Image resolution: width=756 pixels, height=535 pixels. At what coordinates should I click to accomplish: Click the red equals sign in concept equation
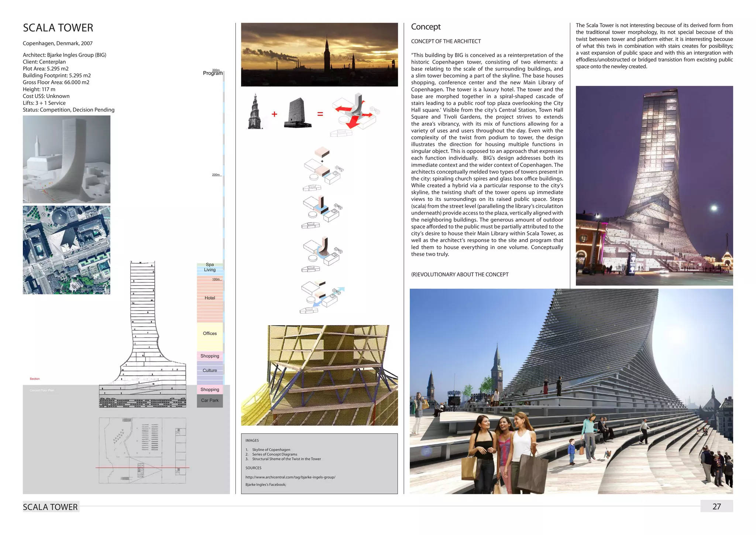pos(320,114)
